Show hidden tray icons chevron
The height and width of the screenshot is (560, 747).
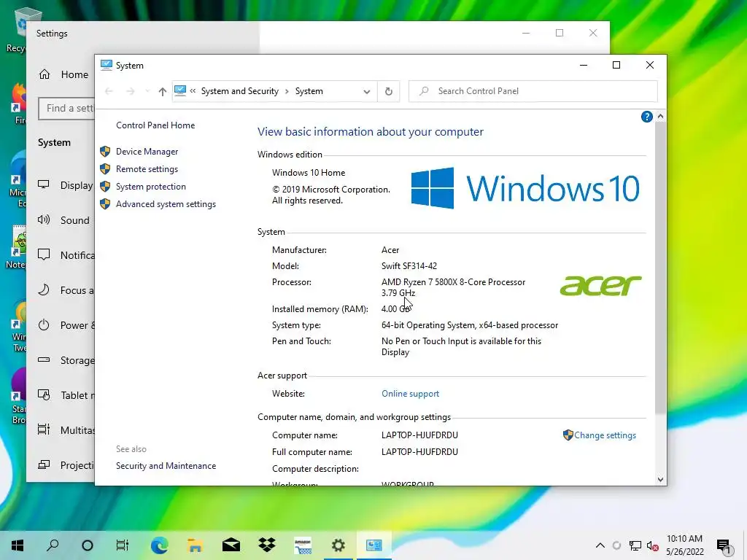pyautogui.click(x=600, y=545)
